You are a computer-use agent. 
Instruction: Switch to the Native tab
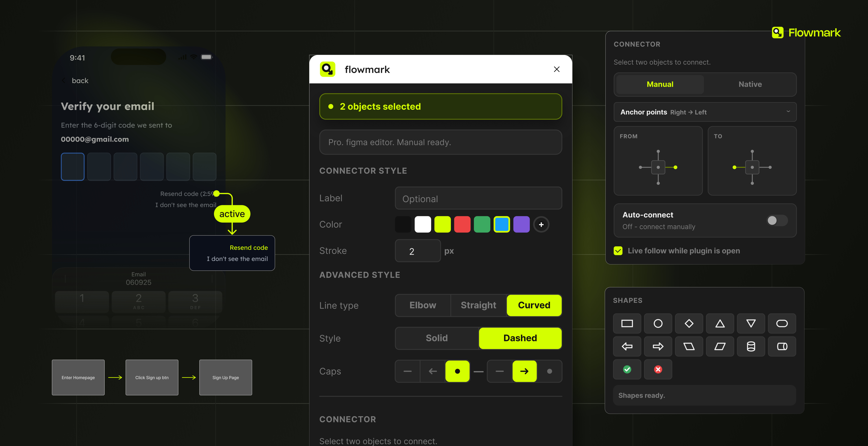pyautogui.click(x=750, y=84)
